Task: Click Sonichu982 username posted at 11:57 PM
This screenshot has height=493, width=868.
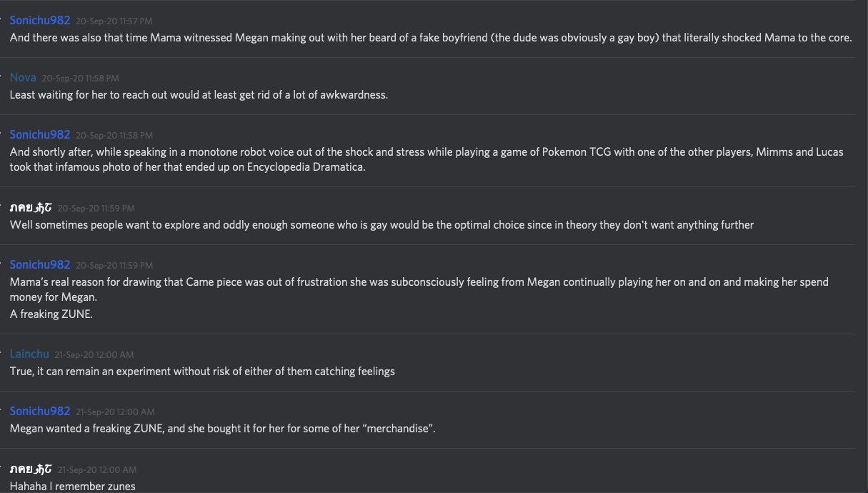Action: pyautogui.click(x=40, y=21)
